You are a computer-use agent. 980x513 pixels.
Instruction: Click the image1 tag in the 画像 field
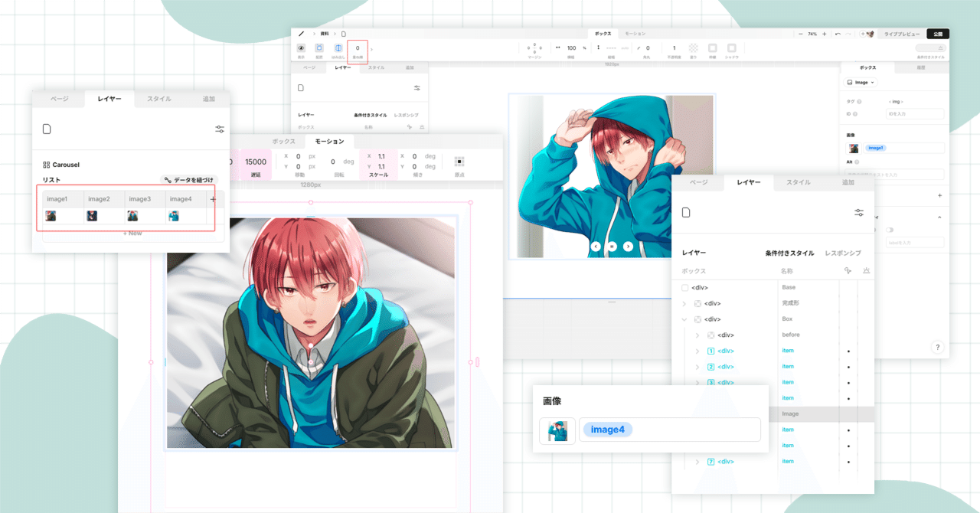point(875,148)
